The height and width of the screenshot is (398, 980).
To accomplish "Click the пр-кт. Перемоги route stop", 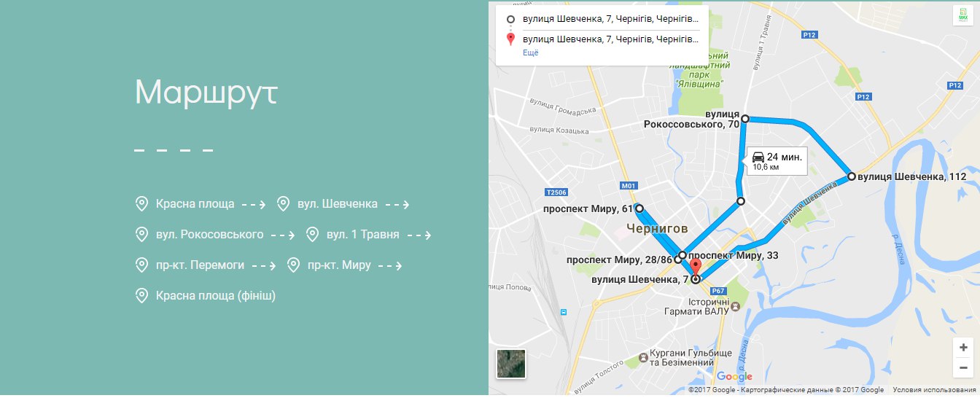I will click(200, 265).
